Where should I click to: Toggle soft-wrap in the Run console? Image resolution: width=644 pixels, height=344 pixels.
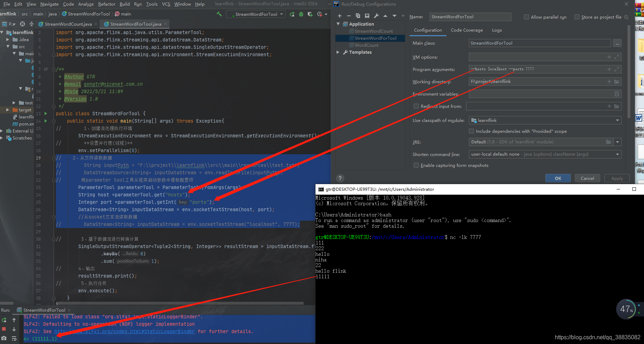coord(14,338)
